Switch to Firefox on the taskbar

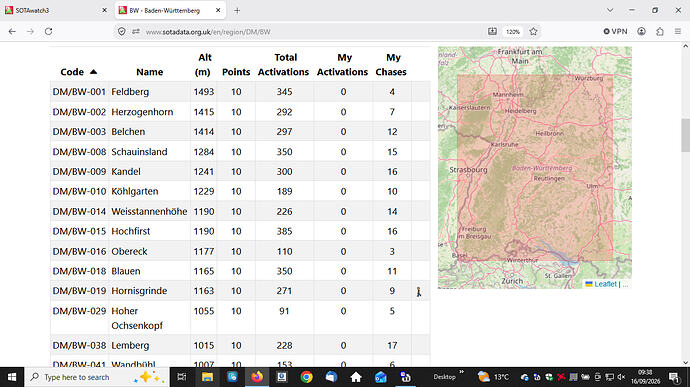click(x=257, y=377)
